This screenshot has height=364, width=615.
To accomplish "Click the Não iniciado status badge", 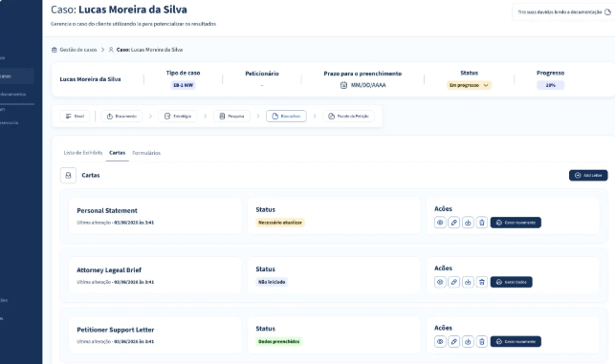I will (x=272, y=282).
